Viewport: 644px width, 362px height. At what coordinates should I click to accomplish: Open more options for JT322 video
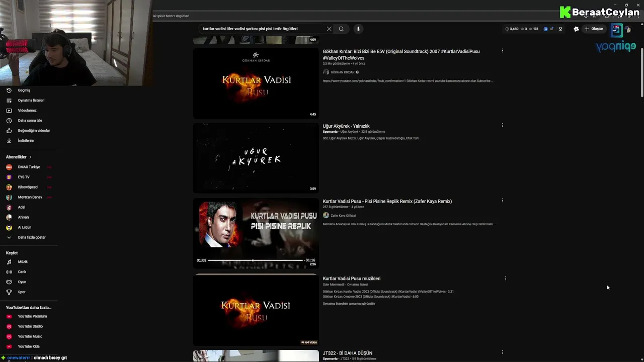(502, 352)
